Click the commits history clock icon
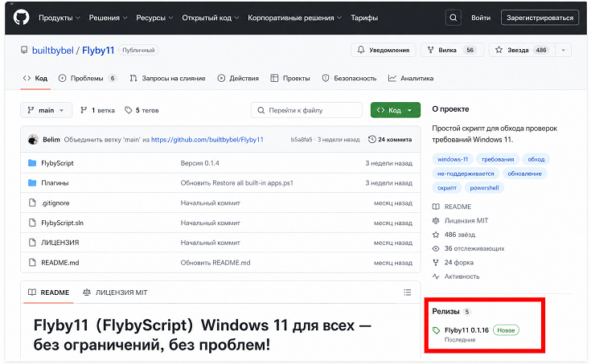The image size is (591, 364). (372, 140)
